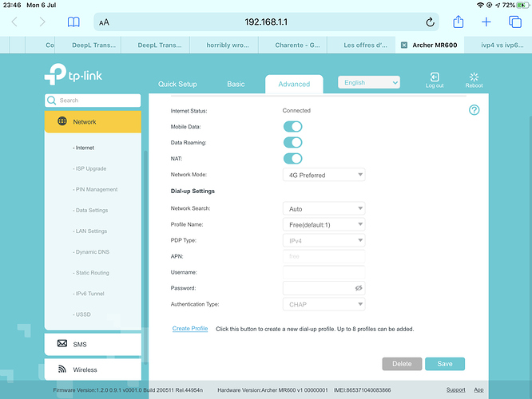This screenshot has width=532, height=399.
Task: Click the Network globe icon
Action: 62,121
